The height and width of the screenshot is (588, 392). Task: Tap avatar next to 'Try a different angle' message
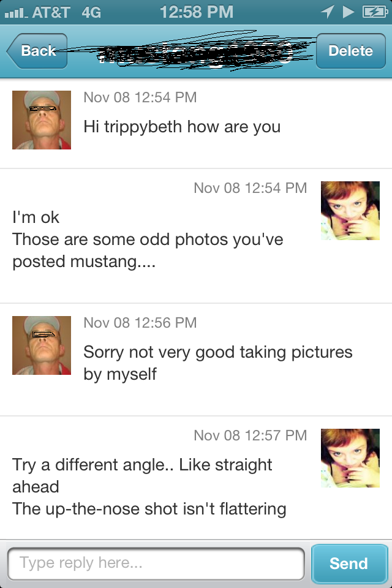pos(350,458)
